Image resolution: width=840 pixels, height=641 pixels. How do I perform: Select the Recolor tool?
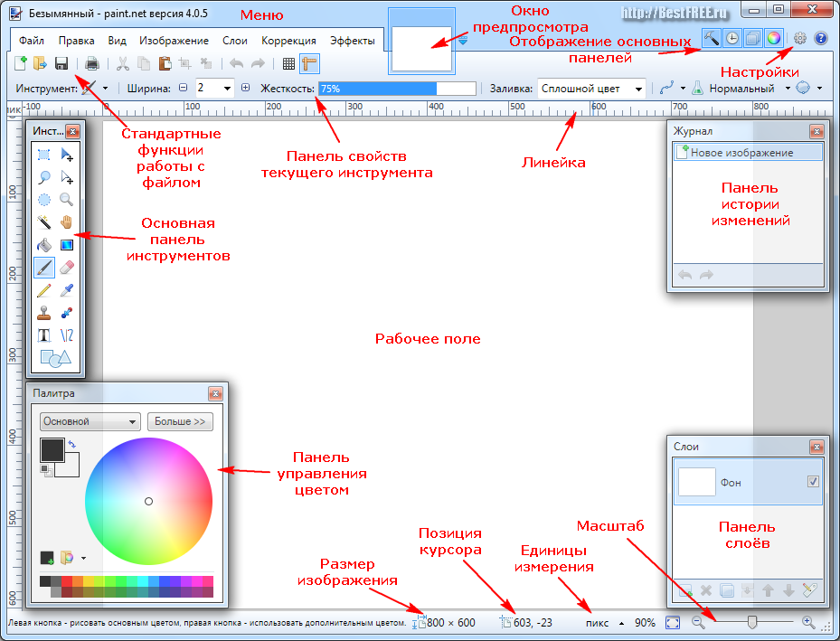click(66, 313)
